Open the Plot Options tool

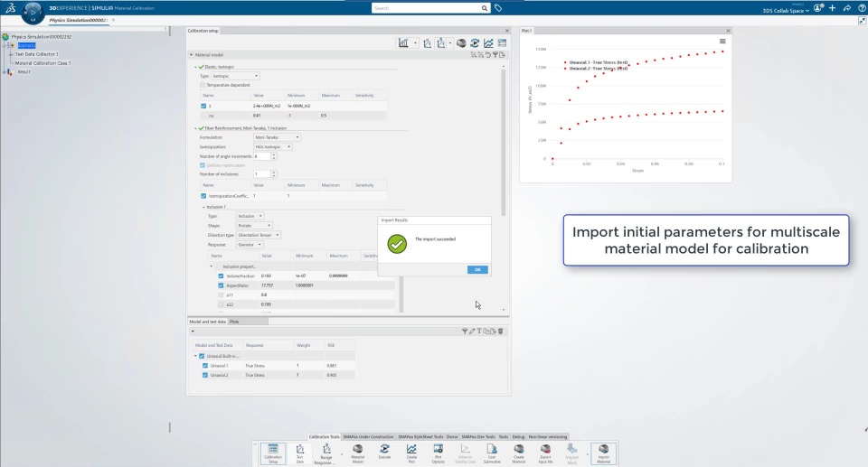[x=438, y=453]
